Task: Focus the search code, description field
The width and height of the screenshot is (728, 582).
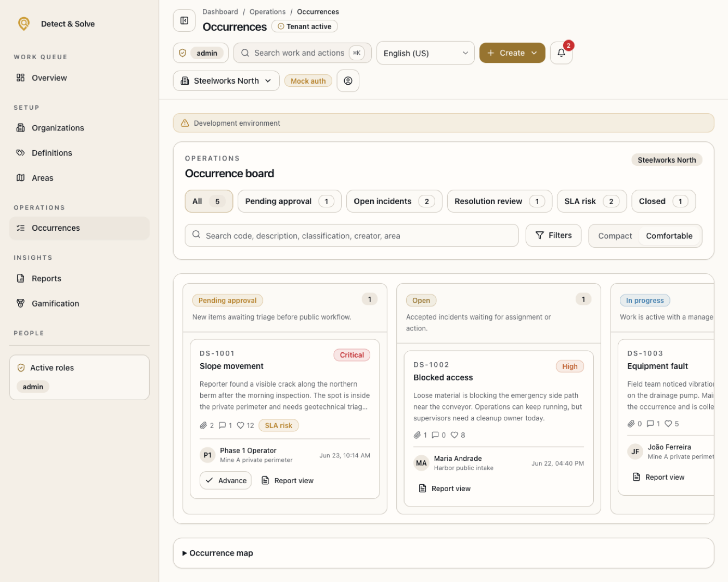Action: point(352,235)
